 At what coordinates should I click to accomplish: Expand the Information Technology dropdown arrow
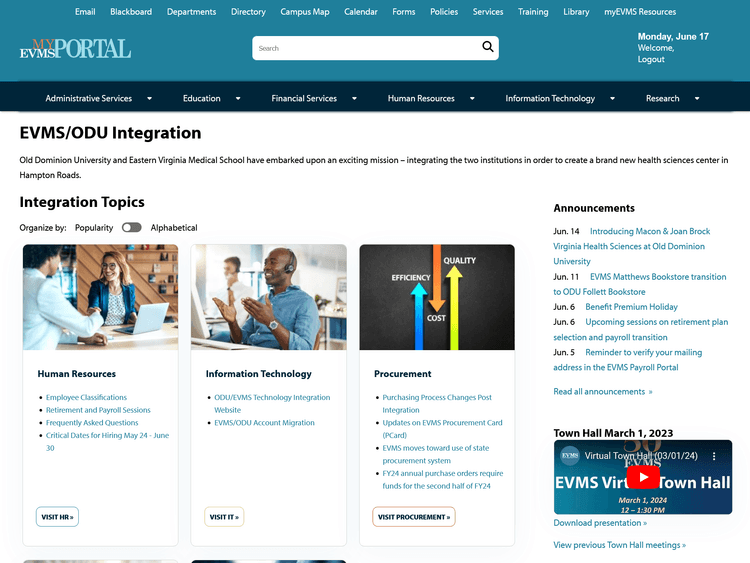click(612, 99)
